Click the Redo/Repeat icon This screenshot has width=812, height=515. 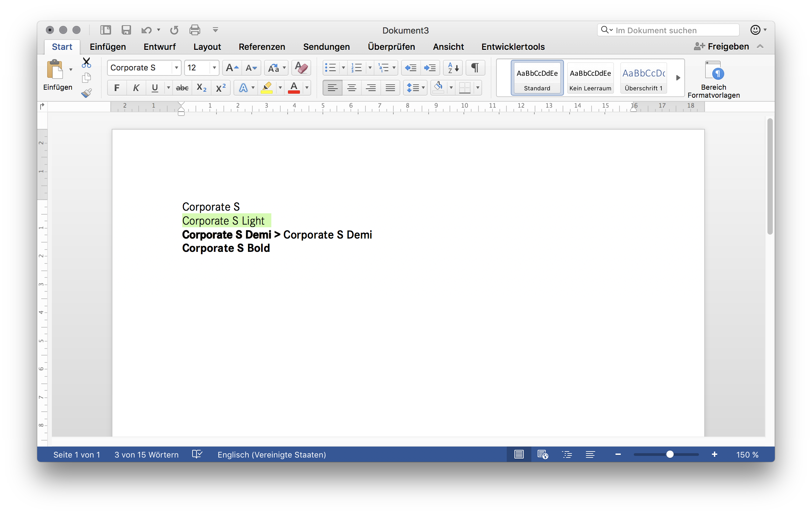click(174, 30)
